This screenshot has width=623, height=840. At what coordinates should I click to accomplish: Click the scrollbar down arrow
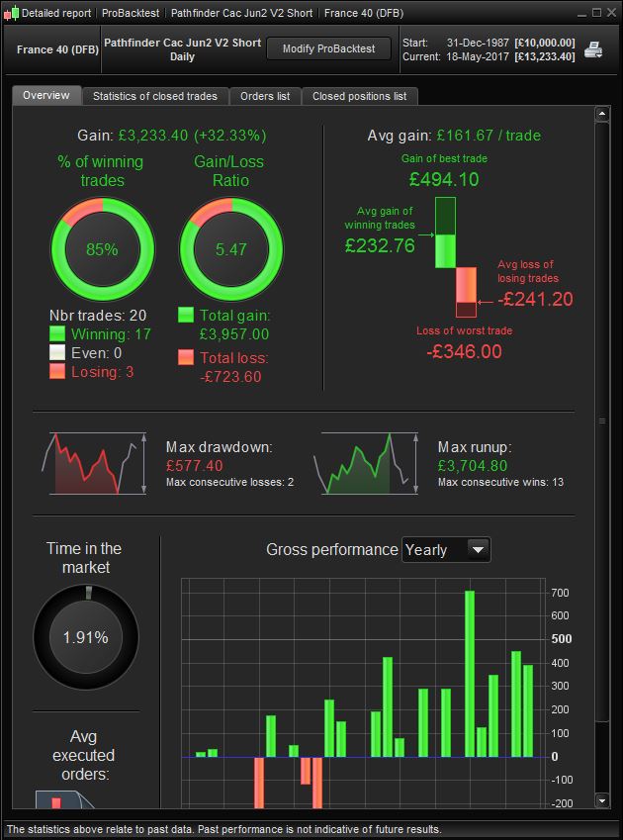[602, 800]
